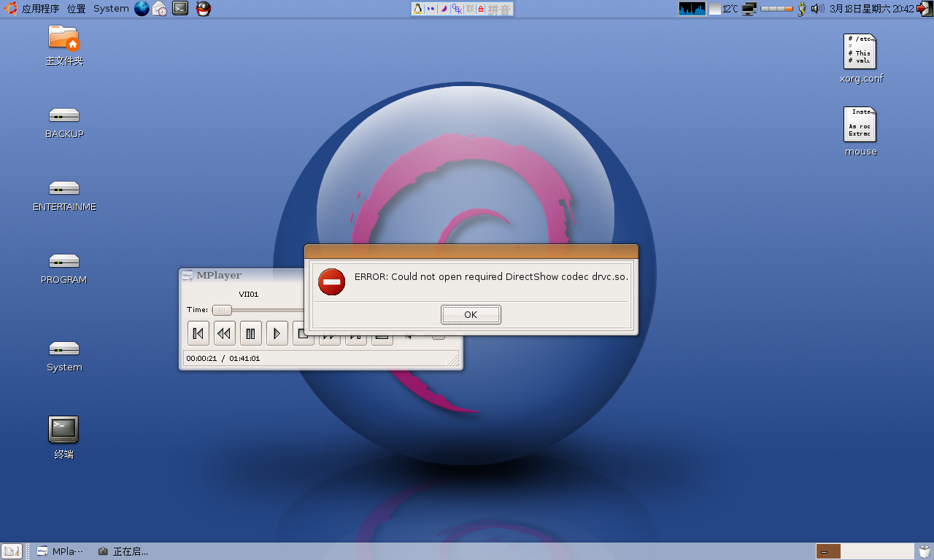The height and width of the screenshot is (560, 934).
Task: Open the System menu in top panel
Action: point(111,9)
